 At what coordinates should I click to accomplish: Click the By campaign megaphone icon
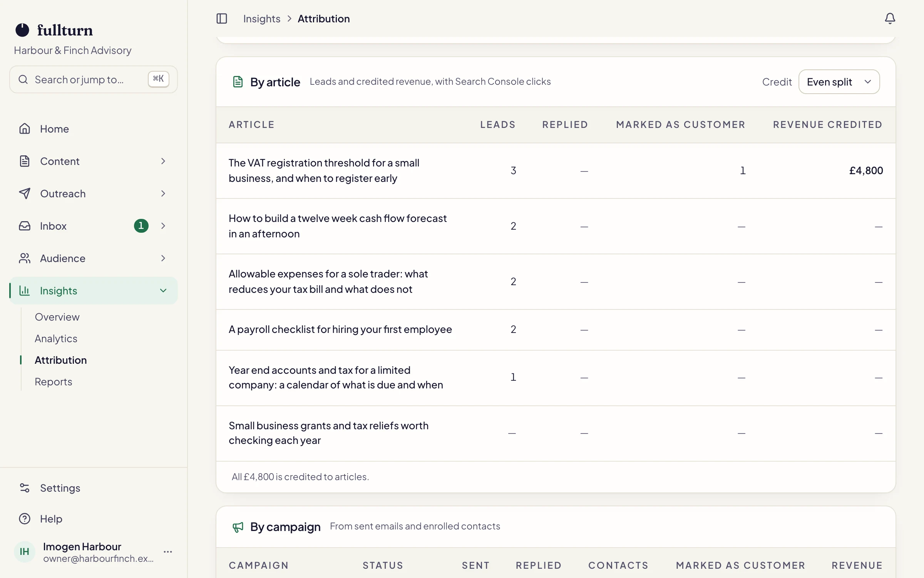[x=238, y=527]
